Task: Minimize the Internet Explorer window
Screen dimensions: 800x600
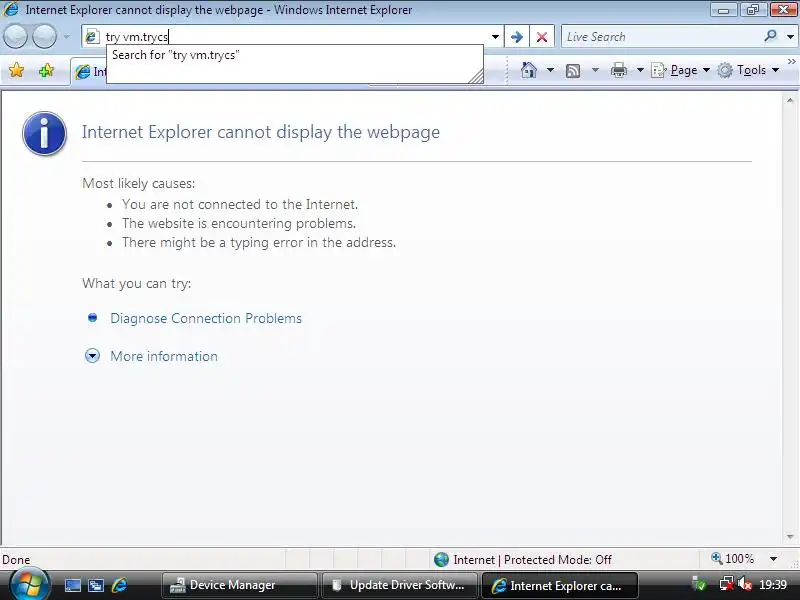Action: pos(723,9)
